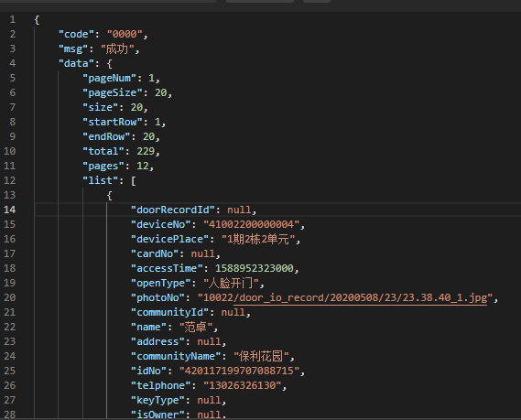Click the pageSize value 20
521x420 pixels.
coord(161,92)
